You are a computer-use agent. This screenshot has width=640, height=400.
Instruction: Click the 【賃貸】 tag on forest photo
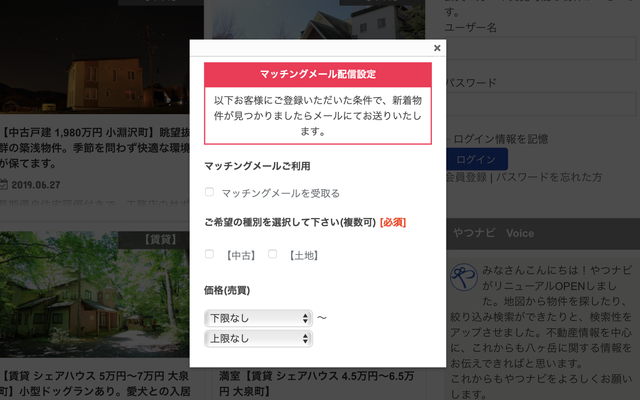pyautogui.click(x=160, y=240)
